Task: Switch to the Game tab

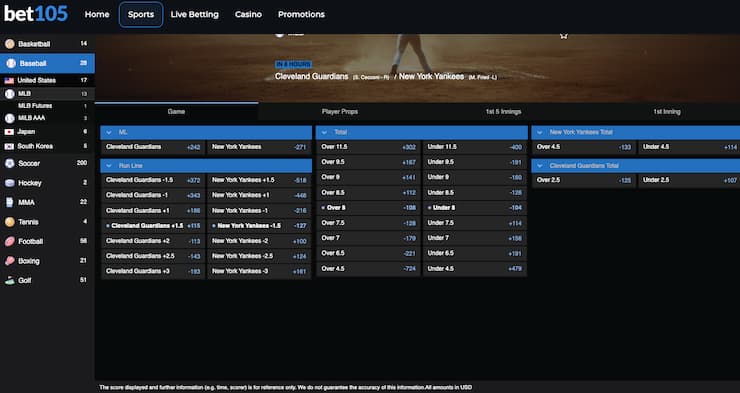Action: coord(177,112)
